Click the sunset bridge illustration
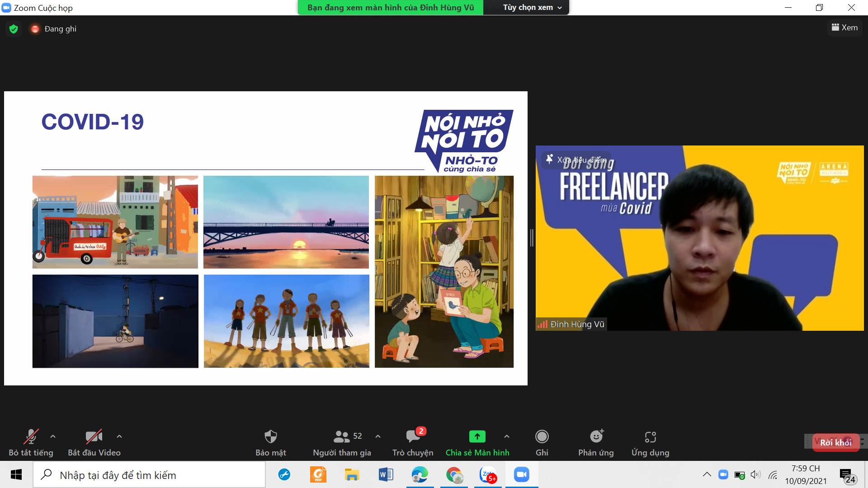 (286, 222)
